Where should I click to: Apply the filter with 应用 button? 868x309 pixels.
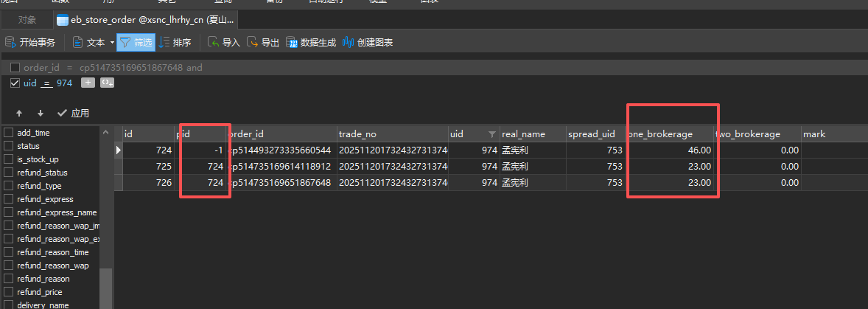coord(73,114)
